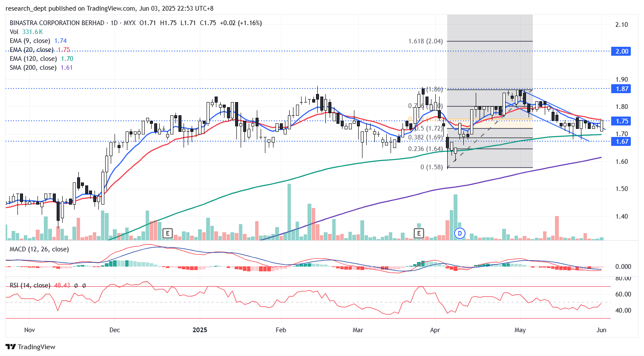Click the BINASTRA CORPORATION BERHAD symbol title
The width and height of the screenshot is (644, 356).
(57, 23)
